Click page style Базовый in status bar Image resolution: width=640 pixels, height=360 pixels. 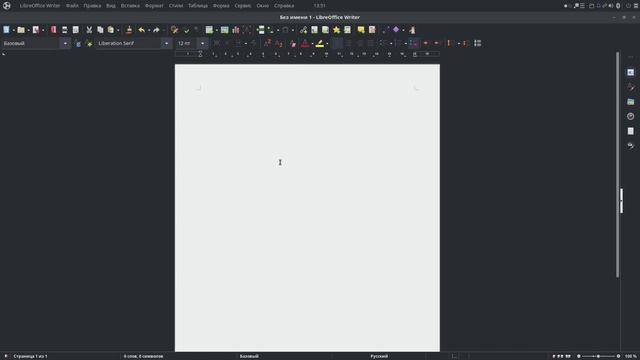[x=249, y=356]
